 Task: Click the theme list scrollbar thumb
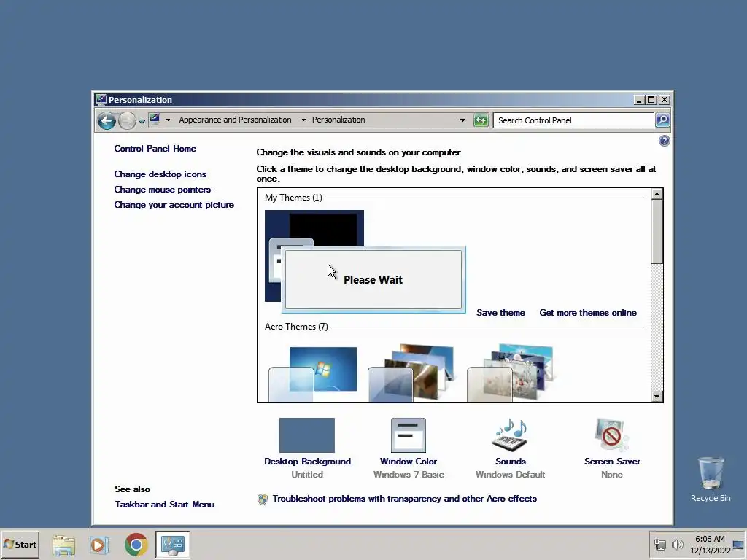click(657, 231)
